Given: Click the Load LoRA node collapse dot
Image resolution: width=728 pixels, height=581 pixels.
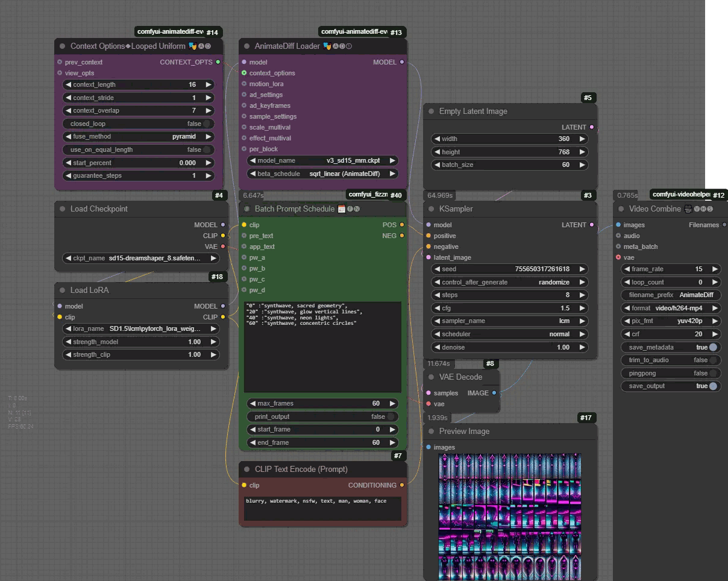Looking at the screenshot, I should [62, 290].
